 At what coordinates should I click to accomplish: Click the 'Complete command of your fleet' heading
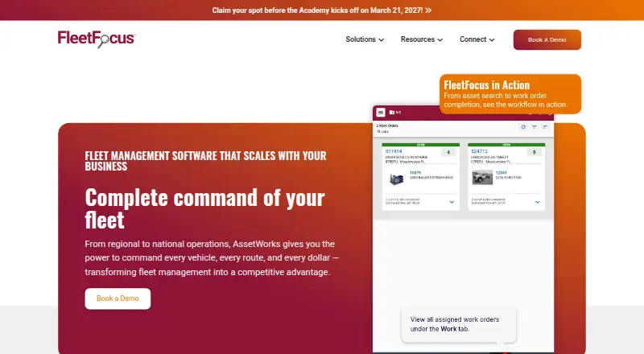(205, 208)
